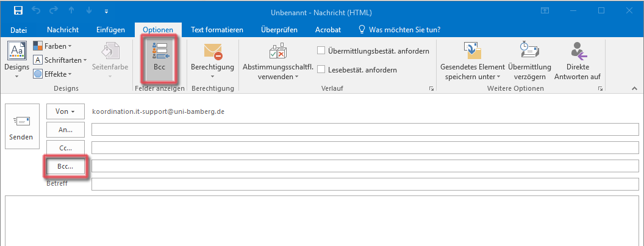The height and width of the screenshot is (246, 644).
Task: Click Abstimmungsschaltfl. verwenden icon
Action: pos(277,51)
